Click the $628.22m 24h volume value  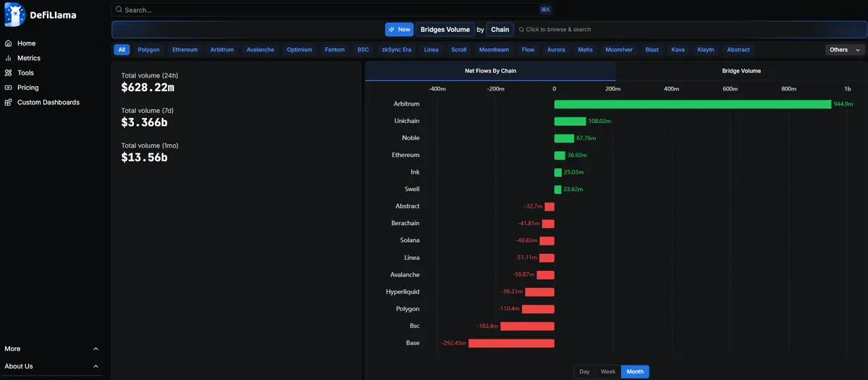click(148, 87)
